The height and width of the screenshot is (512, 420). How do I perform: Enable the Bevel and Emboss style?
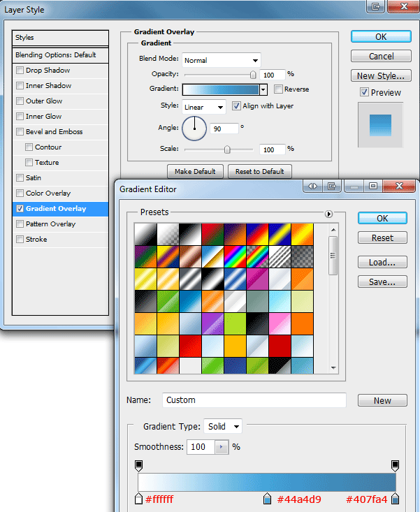click(x=20, y=131)
